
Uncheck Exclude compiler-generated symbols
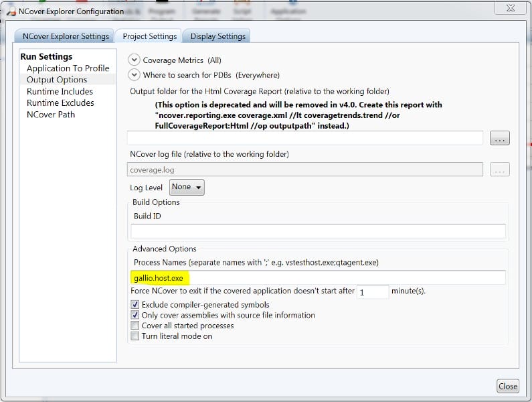coord(136,305)
